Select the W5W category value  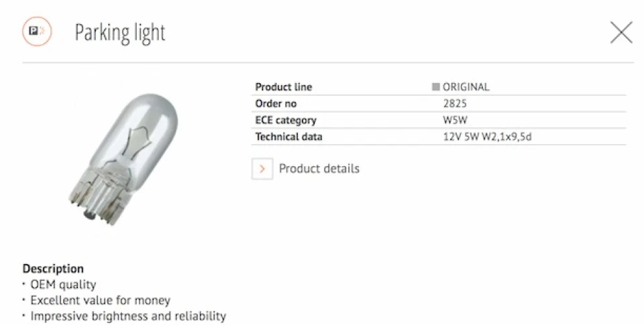[x=455, y=120]
